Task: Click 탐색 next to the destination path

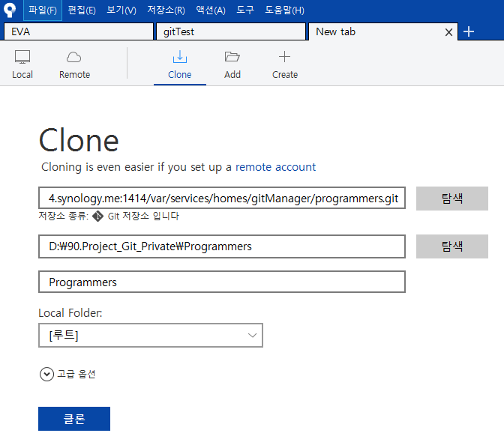Action: click(x=451, y=246)
